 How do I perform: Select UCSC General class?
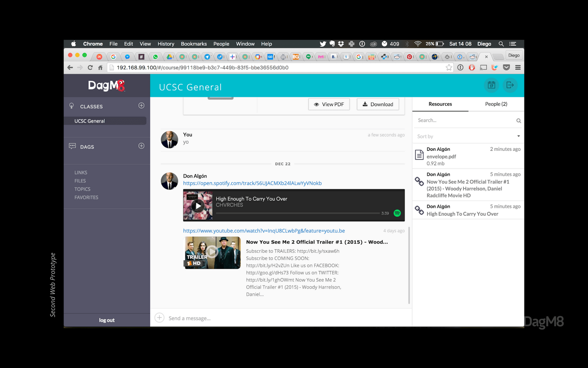[x=105, y=121]
